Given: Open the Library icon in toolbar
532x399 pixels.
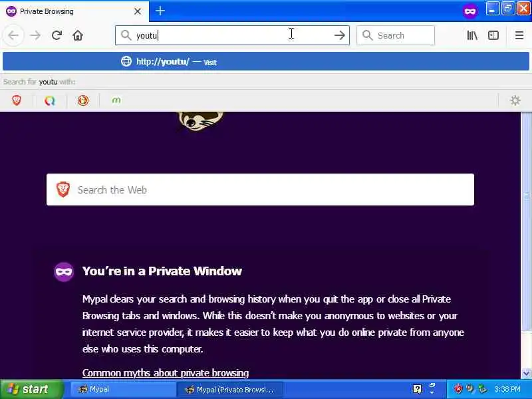Looking at the screenshot, I should tap(472, 35).
